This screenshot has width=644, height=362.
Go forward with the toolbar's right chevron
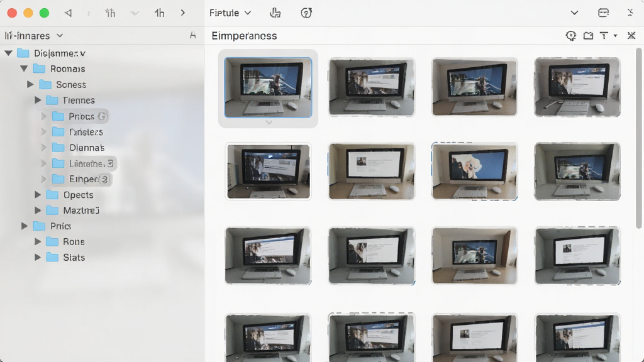coord(183,13)
